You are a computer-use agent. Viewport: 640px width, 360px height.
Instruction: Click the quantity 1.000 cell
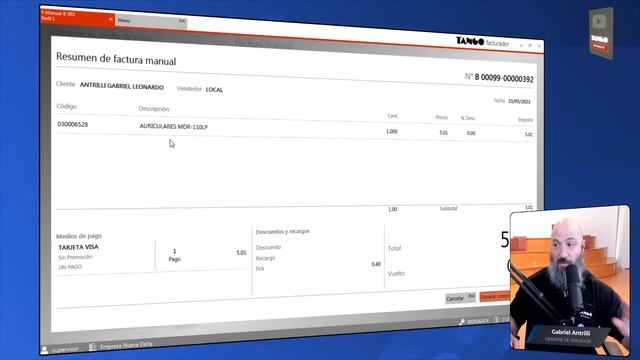[392, 131]
